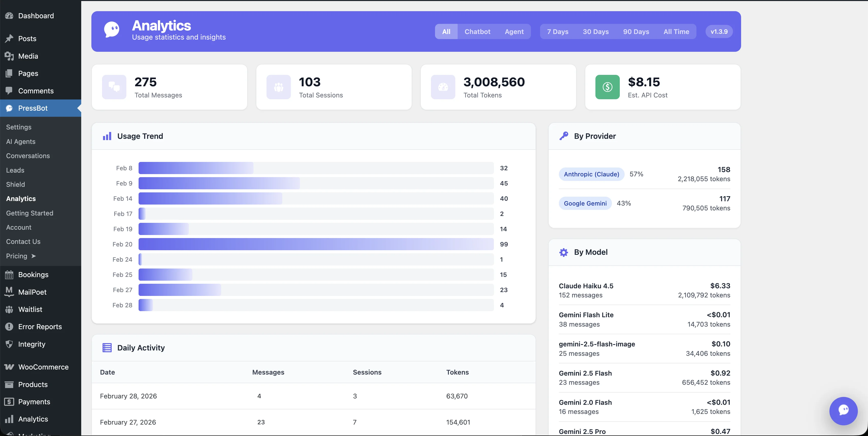Open the Getting Started link
The width and height of the screenshot is (868, 436).
30,213
